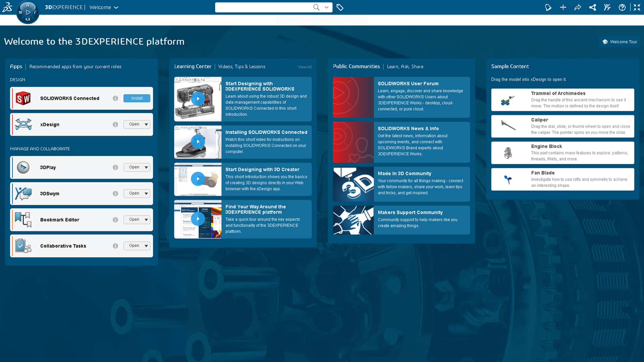644x362 pixels.
Task: Click the 3DEXPERIENCE compass icon
Action: click(28, 12)
